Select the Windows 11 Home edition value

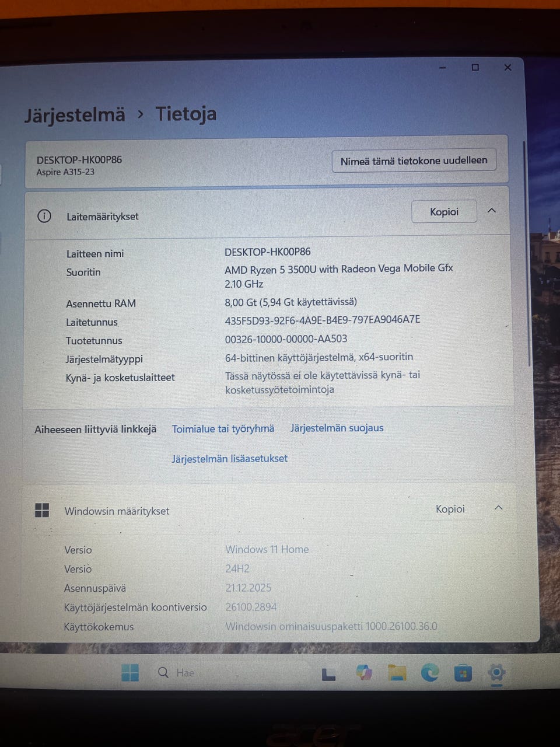click(267, 549)
